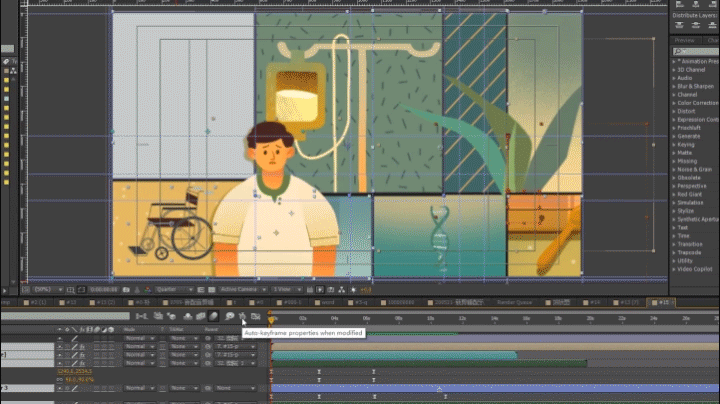The height and width of the screenshot is (404, 720).
Task: Switch to the word composition tab
Action: (x=325, y=302)
